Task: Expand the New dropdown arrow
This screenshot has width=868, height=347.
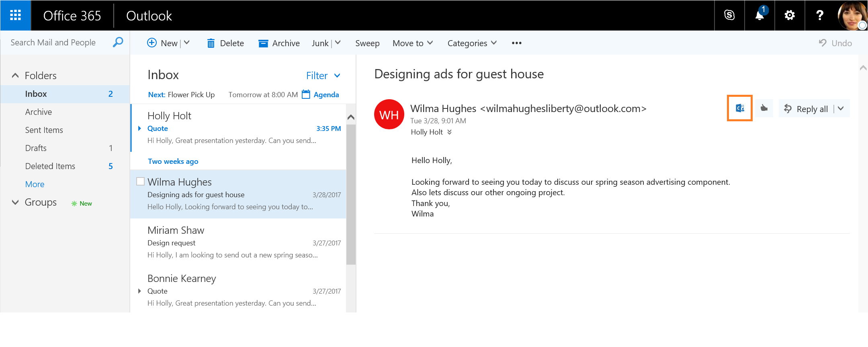Action: (187, 43)
